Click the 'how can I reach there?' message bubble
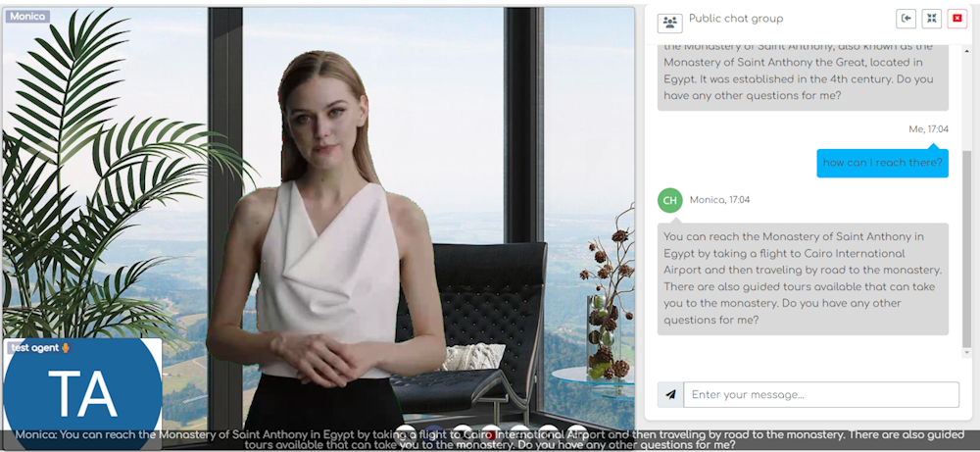This screenshot has height=452, width=980. (883, 163)
